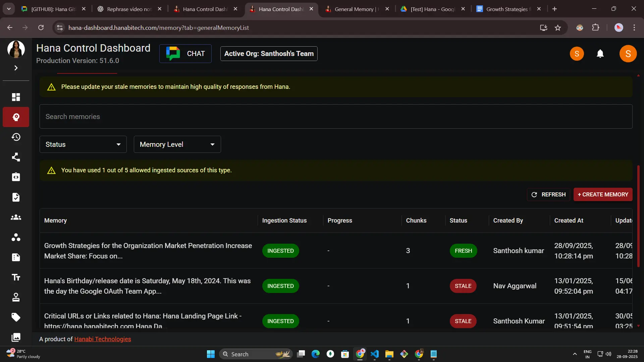Click the share nodes icon in sidebar
The width and height of the screenshot is (644, 362).
(x=16, y=157)
